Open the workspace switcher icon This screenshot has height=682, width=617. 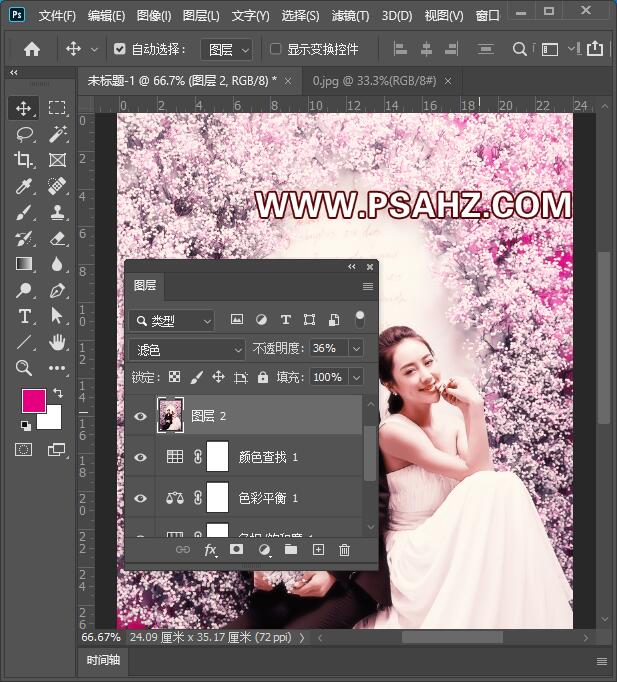pos(550,49)
